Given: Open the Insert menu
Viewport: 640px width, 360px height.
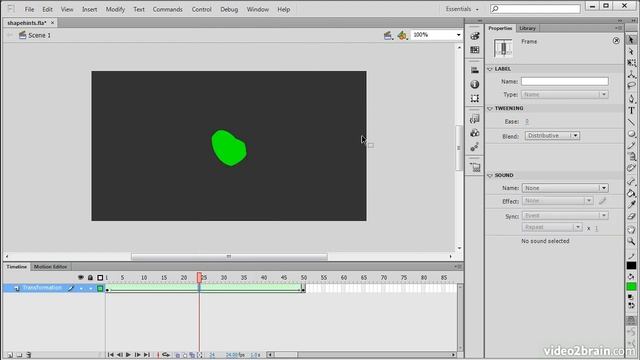Looking at the screenshot, I should tap(89, 9).
